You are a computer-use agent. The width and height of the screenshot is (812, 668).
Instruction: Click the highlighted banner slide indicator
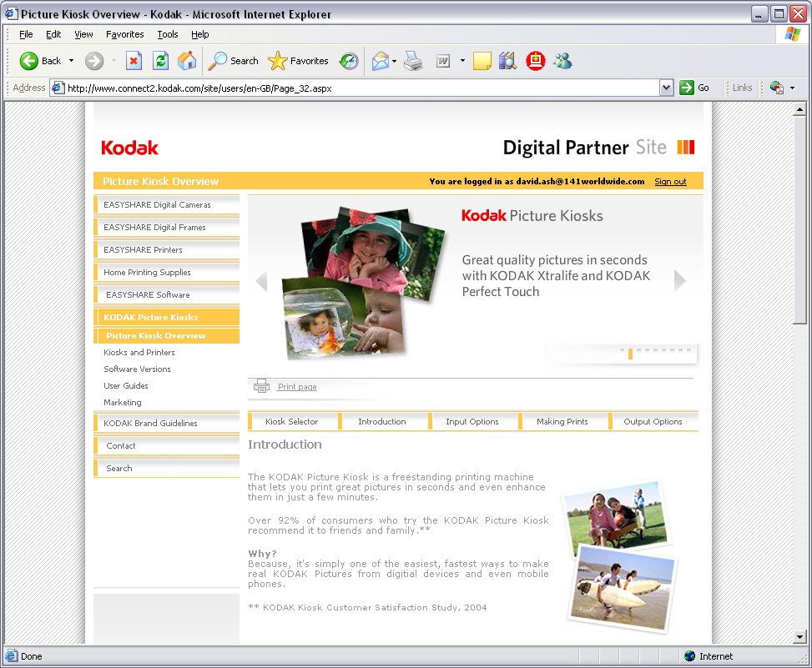click(x=630, y=354)
